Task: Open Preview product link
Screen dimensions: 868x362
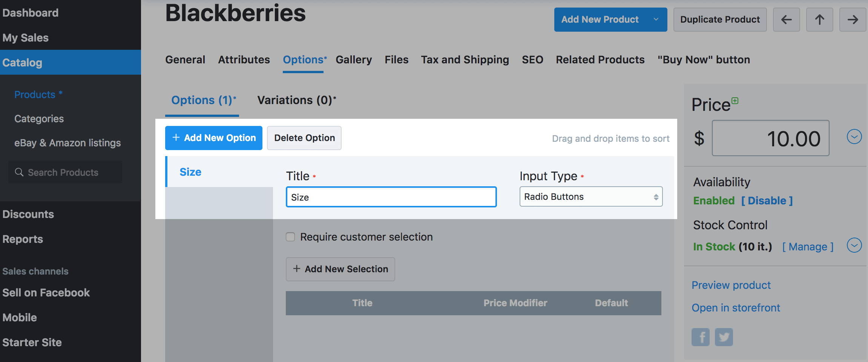Action: (731, 285)
